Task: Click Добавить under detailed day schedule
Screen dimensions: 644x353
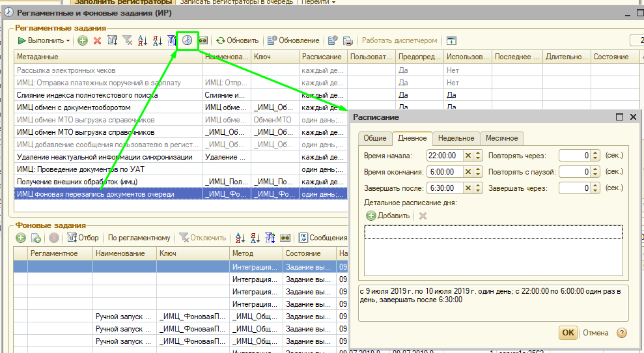Action: pyautogui.click(x=388, y=216)
